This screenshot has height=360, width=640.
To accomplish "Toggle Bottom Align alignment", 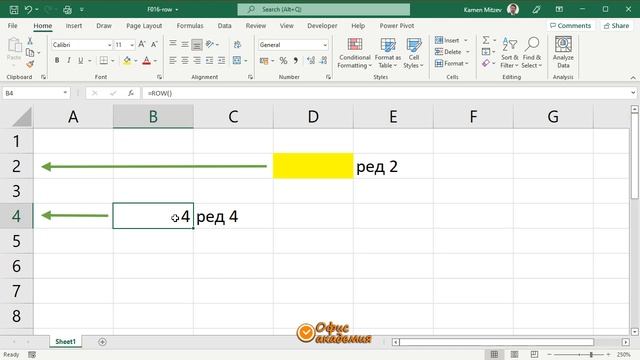I will 197,44.
